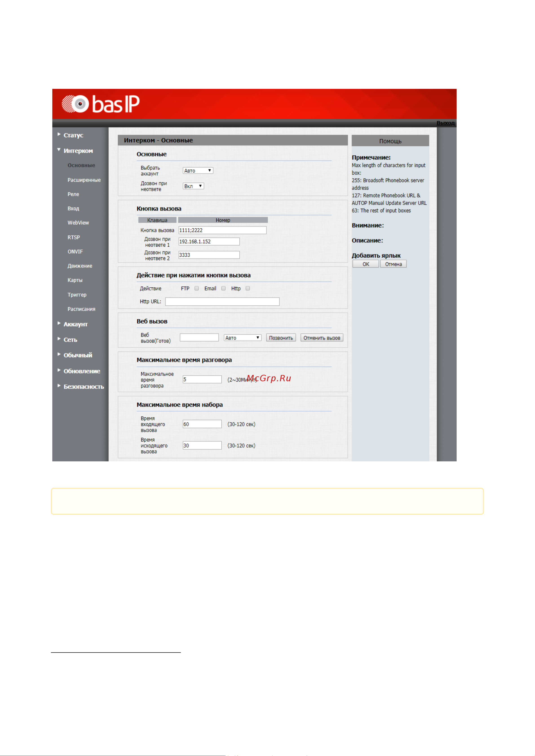Enable the FTP action checkbox
The width and height of the screenshot is (535, 756).
[197, 288]
